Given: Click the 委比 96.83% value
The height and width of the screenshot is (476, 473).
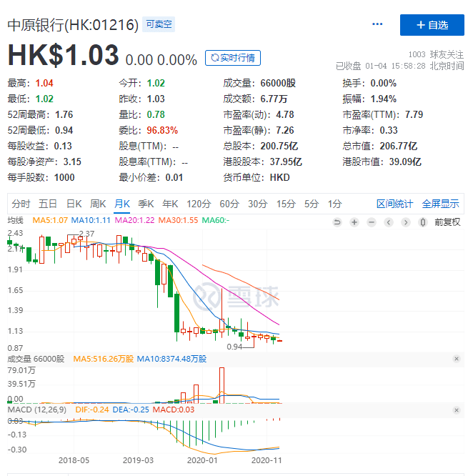Looking at the screenshot, I should coord(162,130).
